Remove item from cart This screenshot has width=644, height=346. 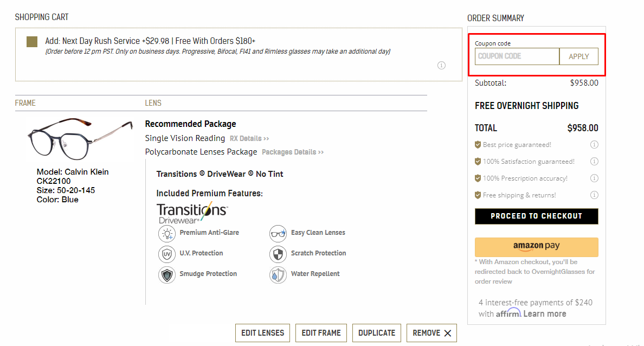pyautogui.click(x=432, y=333)
